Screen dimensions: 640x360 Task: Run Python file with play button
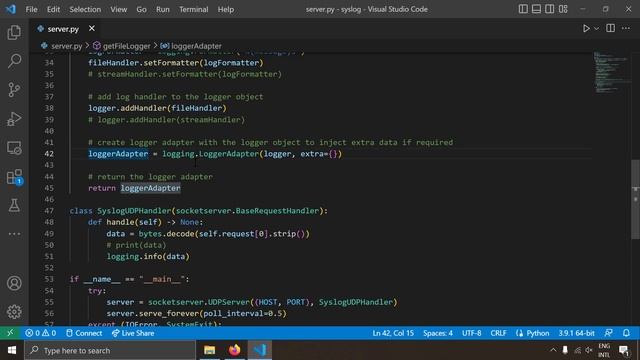pos(586,29)
